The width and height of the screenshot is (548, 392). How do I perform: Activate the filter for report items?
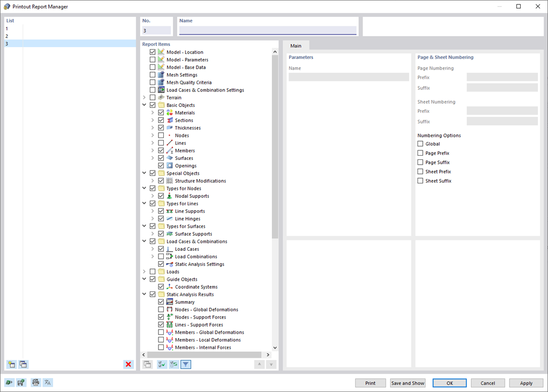[185, 364]
